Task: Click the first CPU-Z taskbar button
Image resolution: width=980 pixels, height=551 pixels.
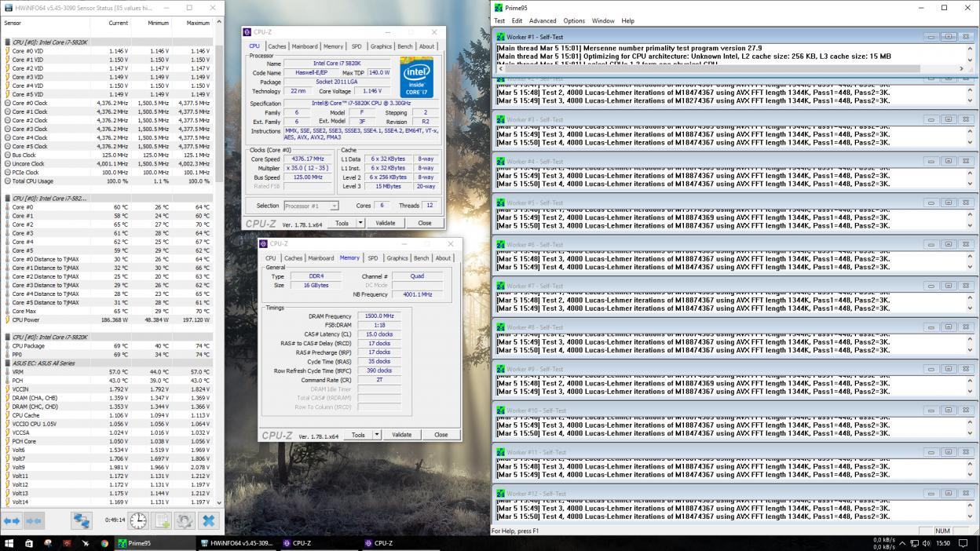Action: pyautogui.click(x=318, y=543)
